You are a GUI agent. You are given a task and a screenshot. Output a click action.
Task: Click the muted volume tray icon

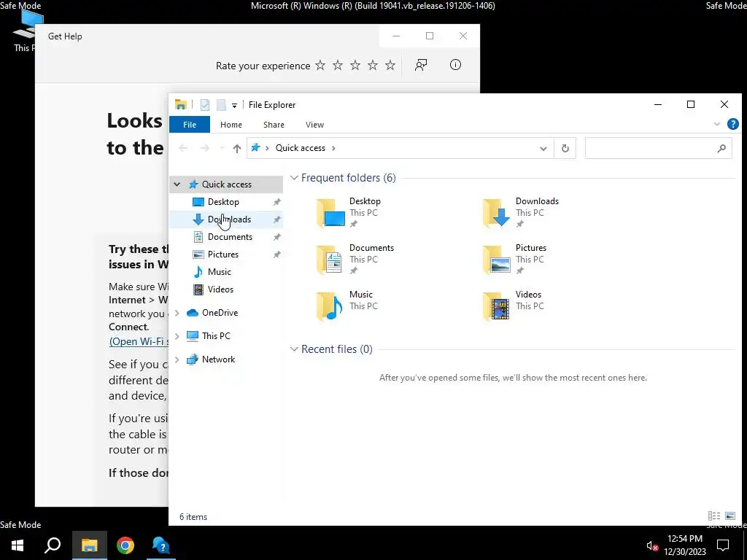[652, 545]
